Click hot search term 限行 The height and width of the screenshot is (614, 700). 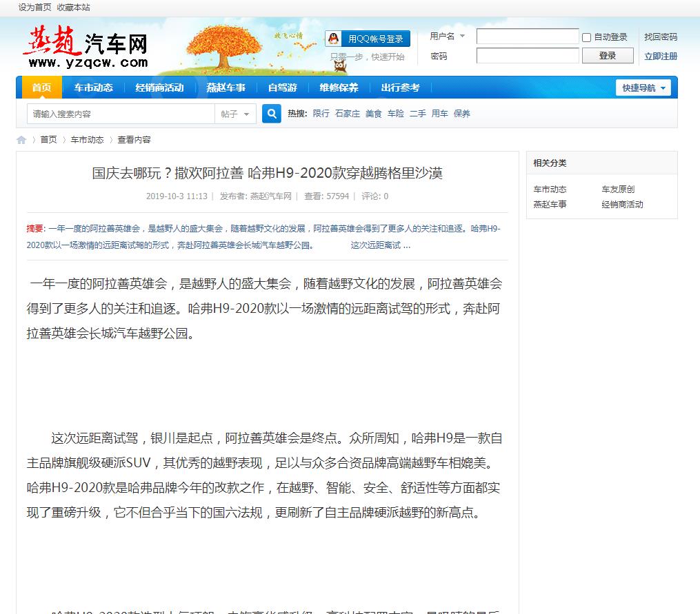pos(321,114)
